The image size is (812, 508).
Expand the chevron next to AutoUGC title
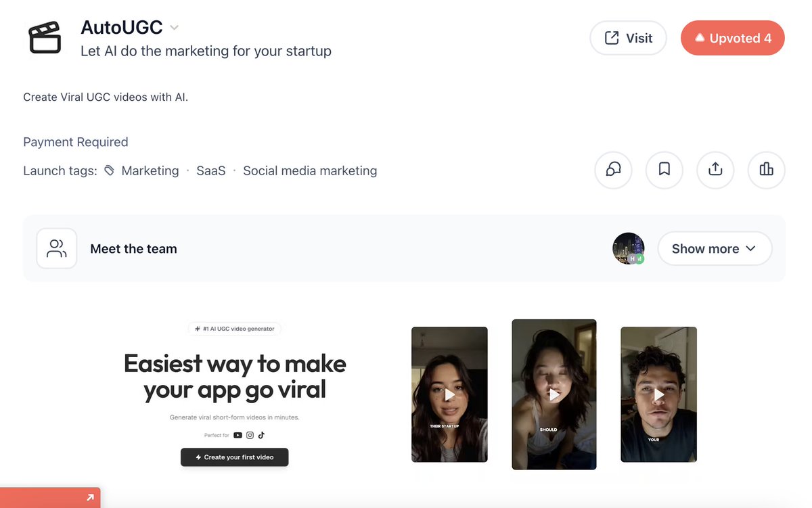pyautogui.click(x=174, y=28)
